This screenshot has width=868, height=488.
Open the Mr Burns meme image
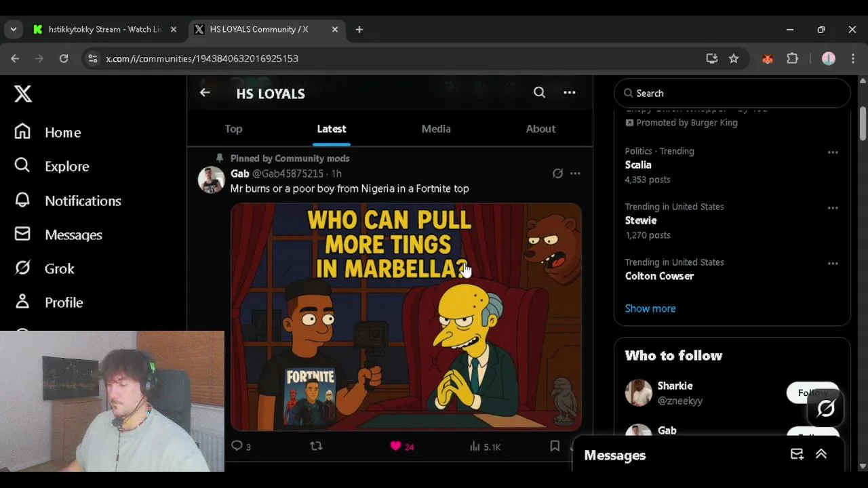point(406,317)
